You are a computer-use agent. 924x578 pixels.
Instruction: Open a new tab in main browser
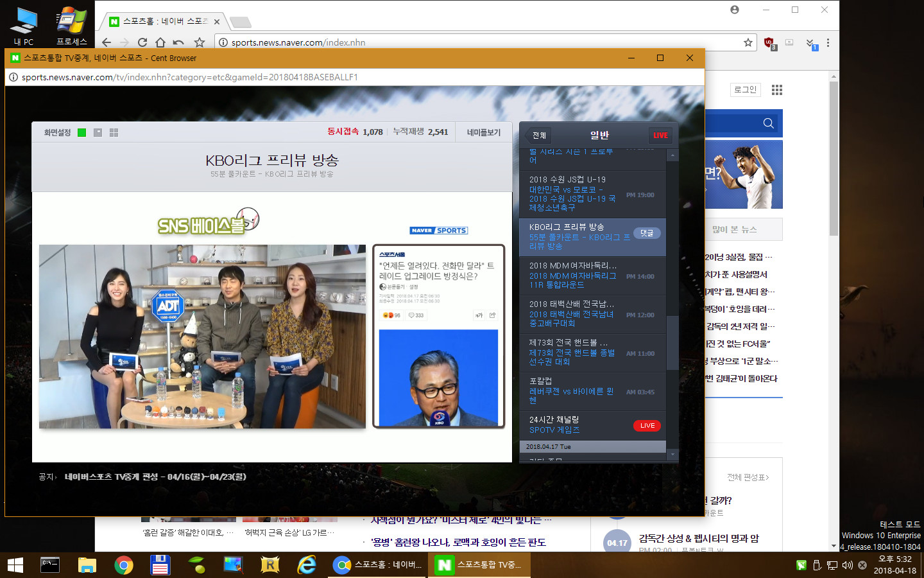point(240,22)
